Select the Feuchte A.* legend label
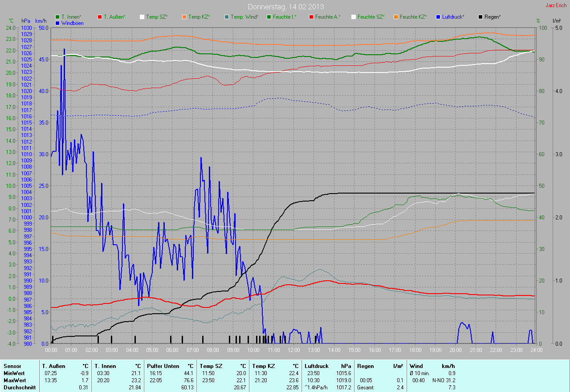 point(328,17)
